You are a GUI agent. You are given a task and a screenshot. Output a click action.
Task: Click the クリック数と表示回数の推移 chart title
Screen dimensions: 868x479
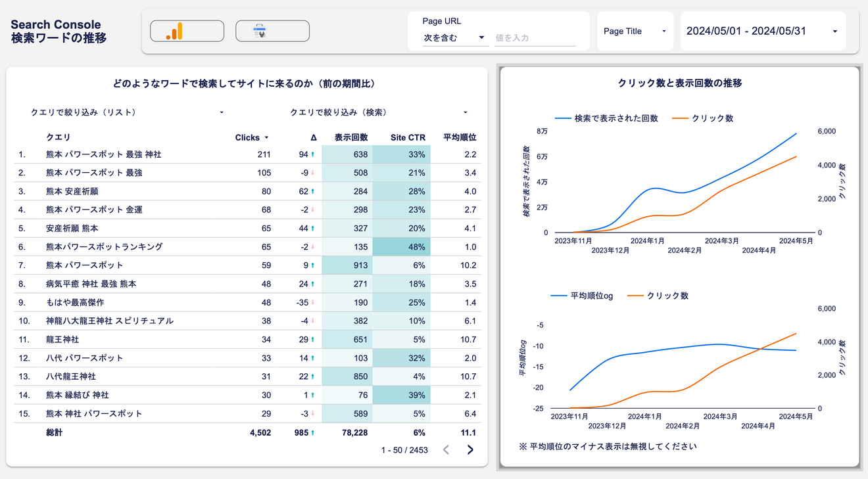[x=680, y=83]
